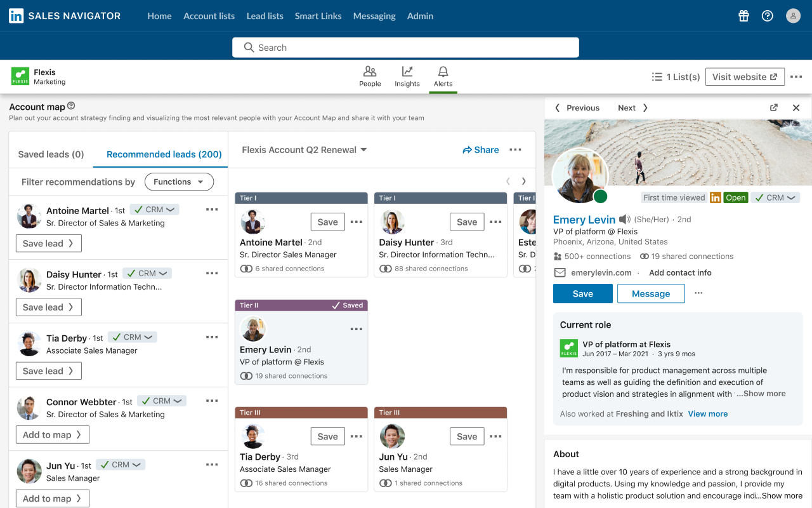Screen dimensions: 812x508
Task: Open more options for Daisy Hunter in leads list
Action: pyautogui.click(x=212, y=273)
